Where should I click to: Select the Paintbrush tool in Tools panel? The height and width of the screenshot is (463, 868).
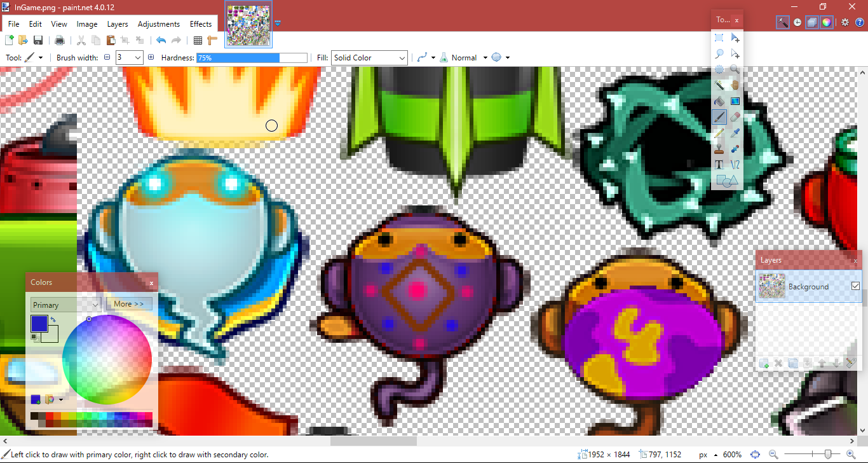click(719, 117)
